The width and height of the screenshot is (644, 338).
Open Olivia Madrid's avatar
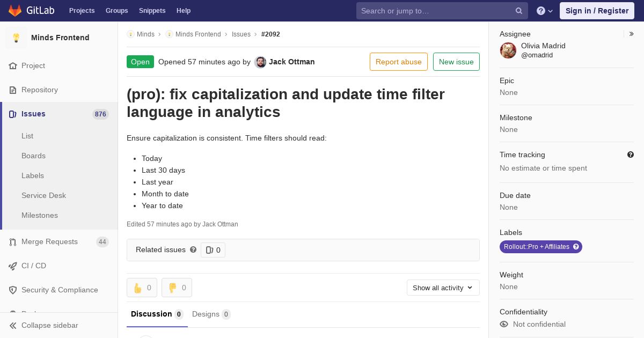tap(508, 50)
